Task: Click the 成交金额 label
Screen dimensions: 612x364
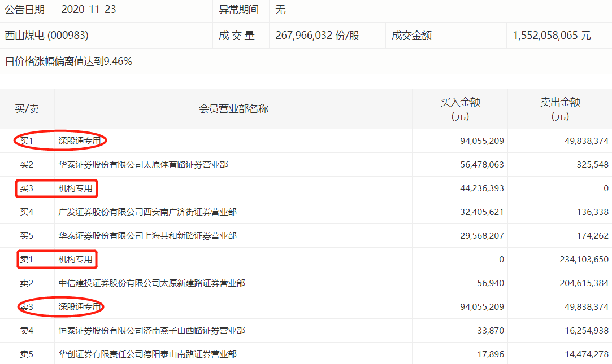Action: pyautogui.click(x=412, y=36)
